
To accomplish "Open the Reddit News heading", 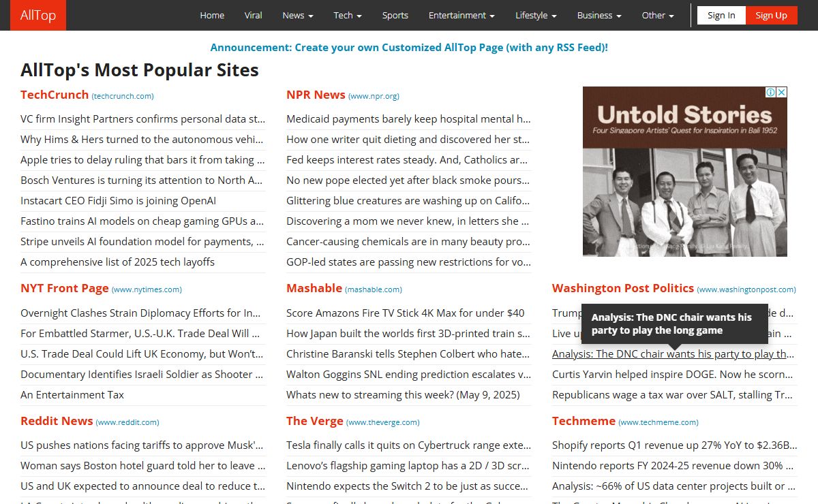I will (57, 421).
